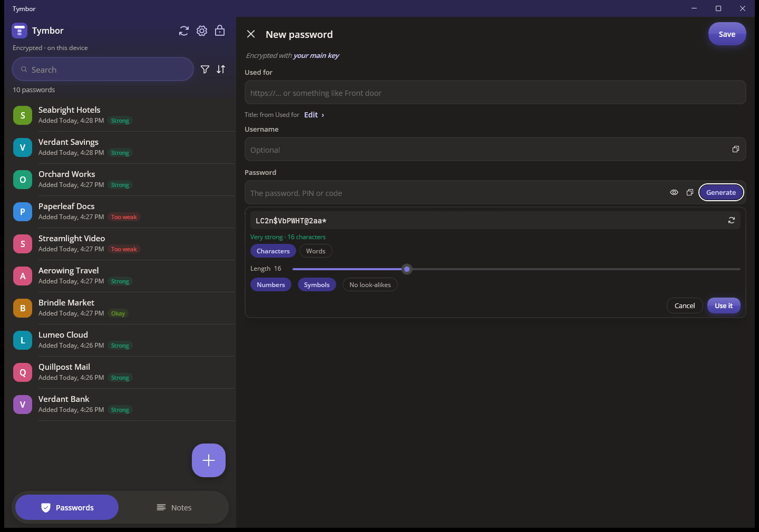Copy the password field contents
Image resolution: width=759 pixels, height=532 pixels.
pyautogui.click(x=689, y=193)
